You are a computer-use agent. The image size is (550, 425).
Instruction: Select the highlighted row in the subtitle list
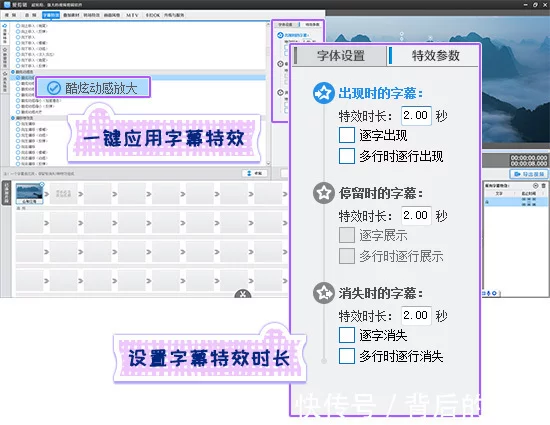516,202
